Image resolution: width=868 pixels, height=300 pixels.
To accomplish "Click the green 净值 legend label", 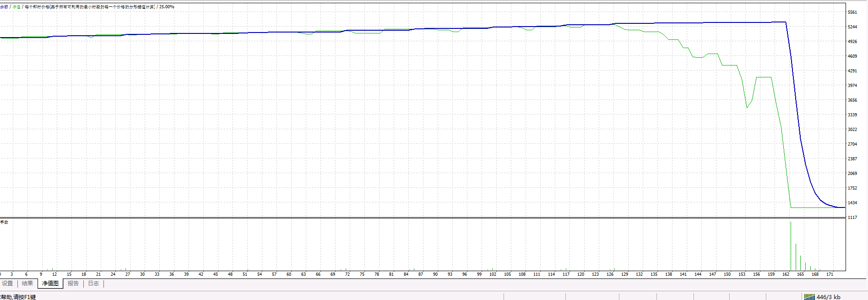I will pos(16,7).
